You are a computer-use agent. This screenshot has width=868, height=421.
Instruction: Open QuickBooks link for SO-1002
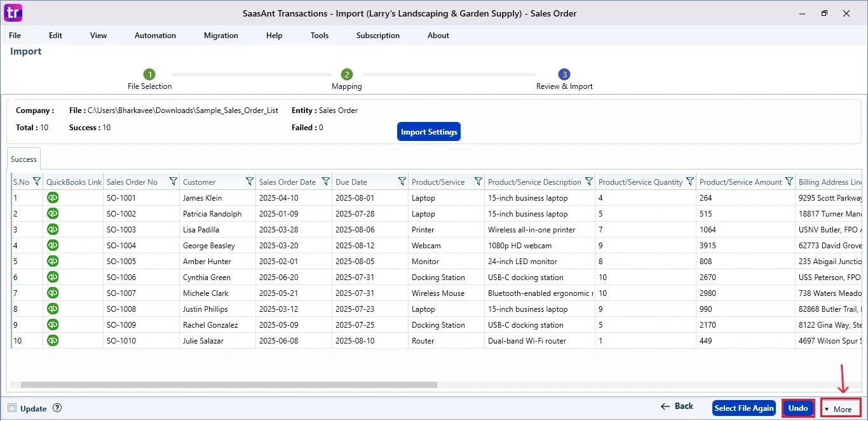tap(53, 213)
